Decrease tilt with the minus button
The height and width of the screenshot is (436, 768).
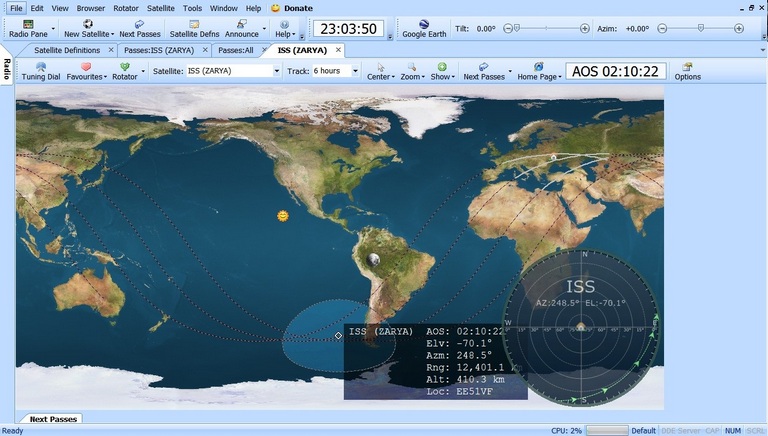tap(507, 29)
